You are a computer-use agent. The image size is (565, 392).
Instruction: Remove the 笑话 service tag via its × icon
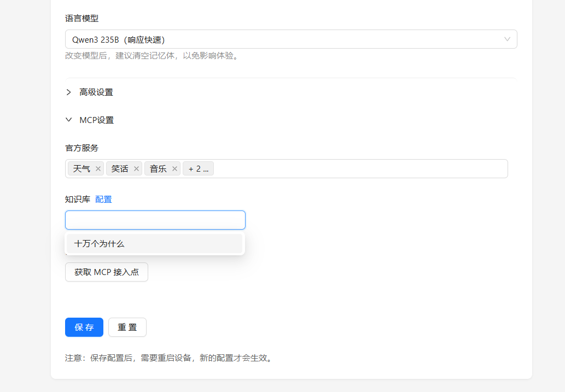[x=136, y=168]
